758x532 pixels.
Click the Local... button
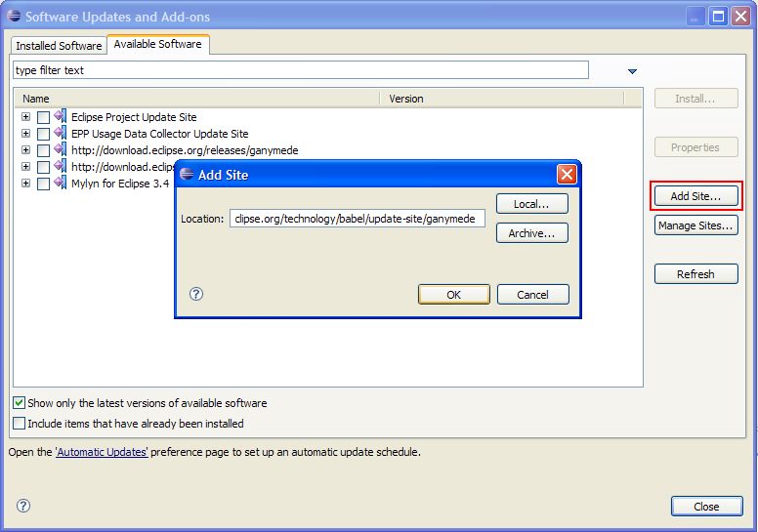tap(531, 204)
